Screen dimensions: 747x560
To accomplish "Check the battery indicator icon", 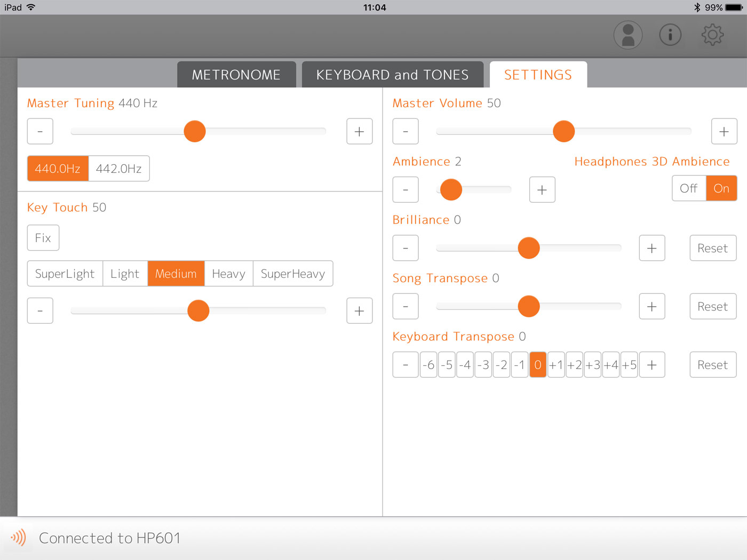I will [x=734, y=7].
